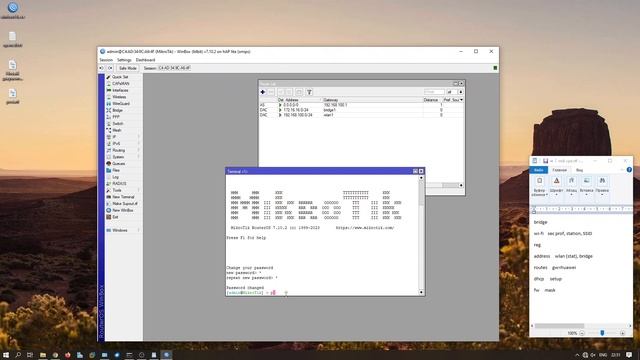Click the redo arrow in WinBox toolbar
The height and width of the screenshot is (360, 640).
(110, 68)
